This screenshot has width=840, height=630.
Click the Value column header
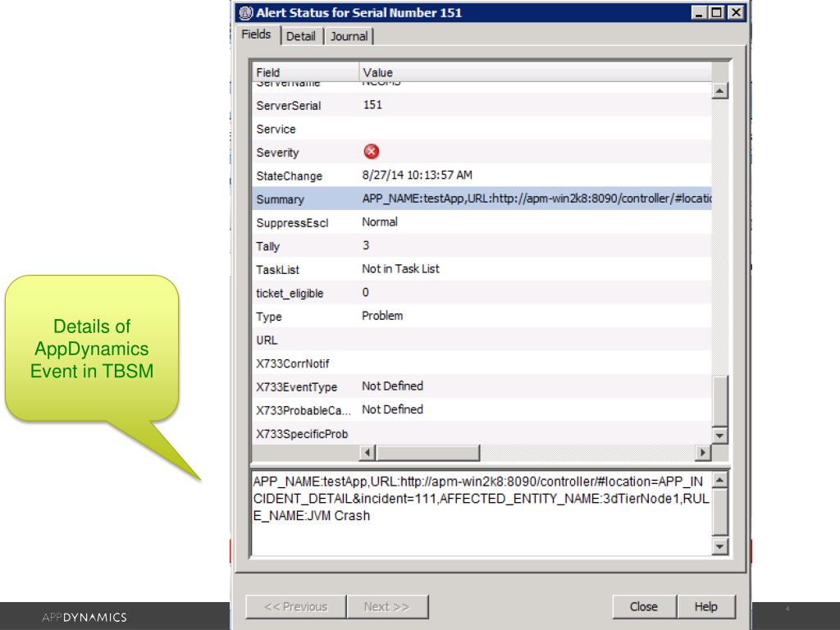[535, 72]
